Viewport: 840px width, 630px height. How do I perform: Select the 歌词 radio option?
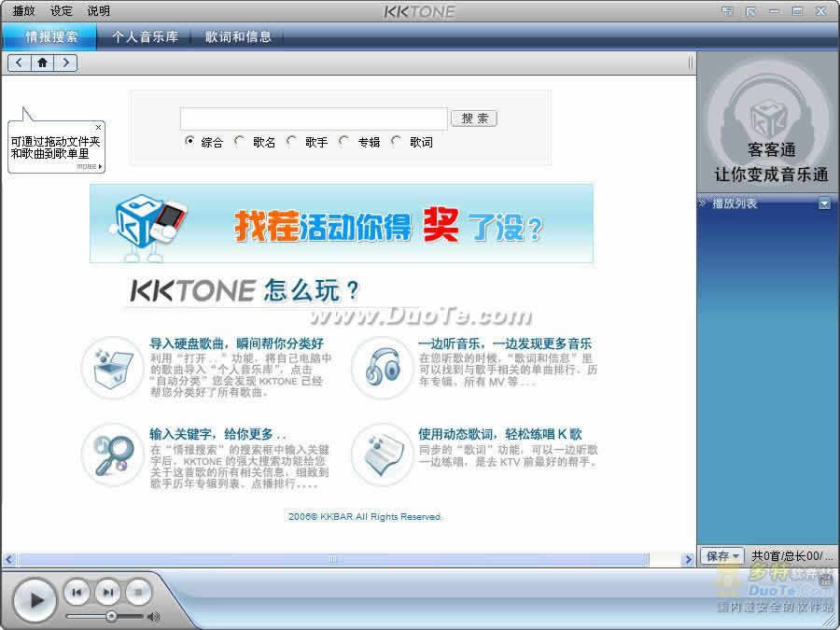[x=397, y=141]
